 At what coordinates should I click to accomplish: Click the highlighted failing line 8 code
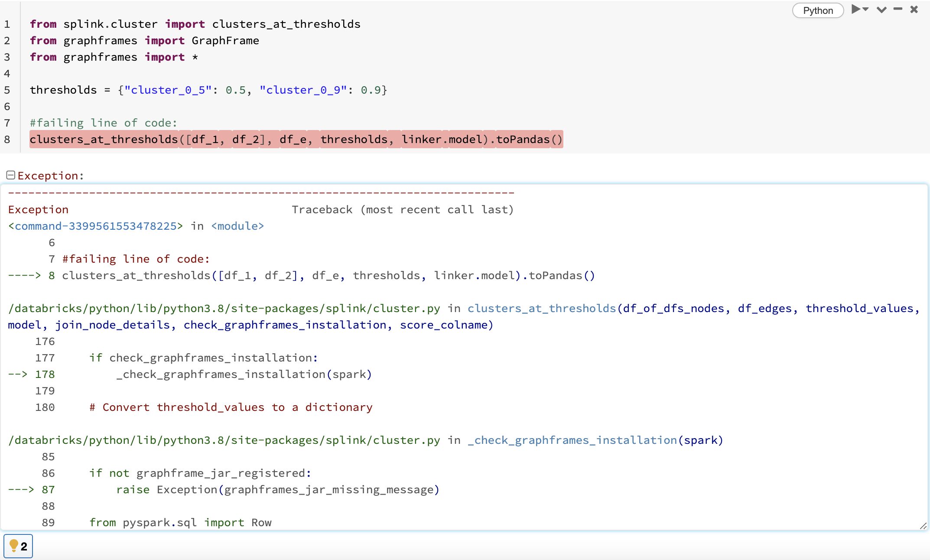click(x=296, y=139)
